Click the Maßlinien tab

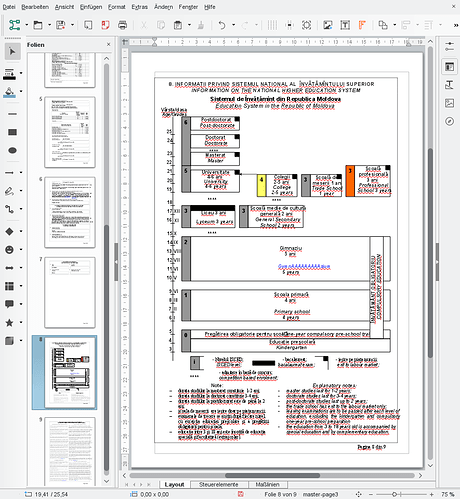pyautogui.click(x=267, y=484)
